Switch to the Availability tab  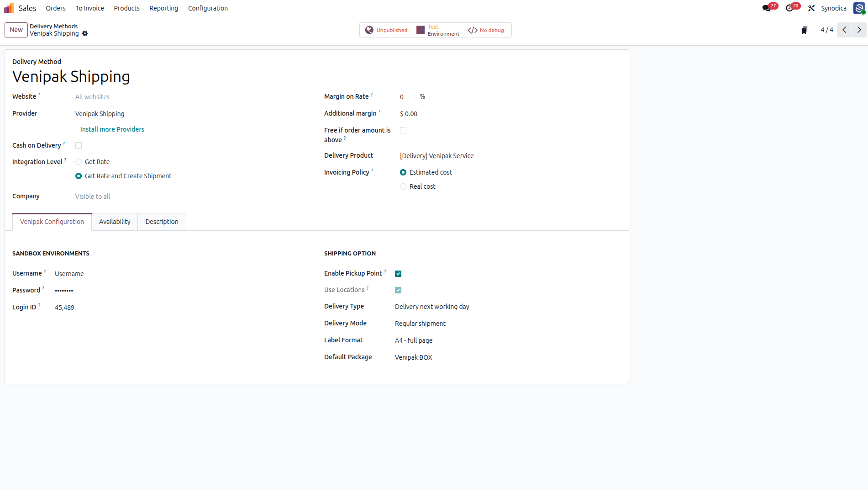click(115, 222)
